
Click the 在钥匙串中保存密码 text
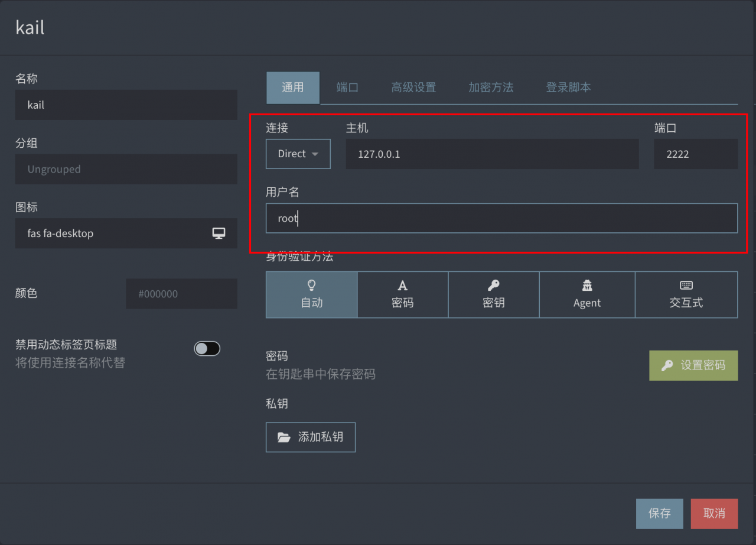[321, 374]
